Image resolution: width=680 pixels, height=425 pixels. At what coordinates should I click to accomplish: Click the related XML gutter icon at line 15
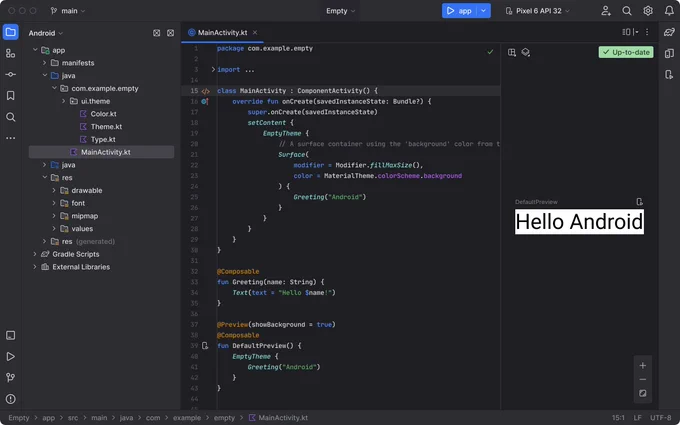pos(206,91)
